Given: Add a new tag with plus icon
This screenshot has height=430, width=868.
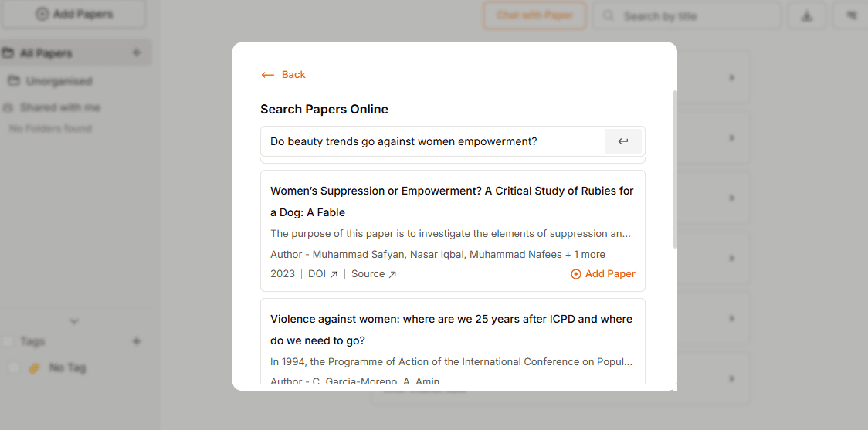Looking at the screenshot, I should (x=137, y=341).
